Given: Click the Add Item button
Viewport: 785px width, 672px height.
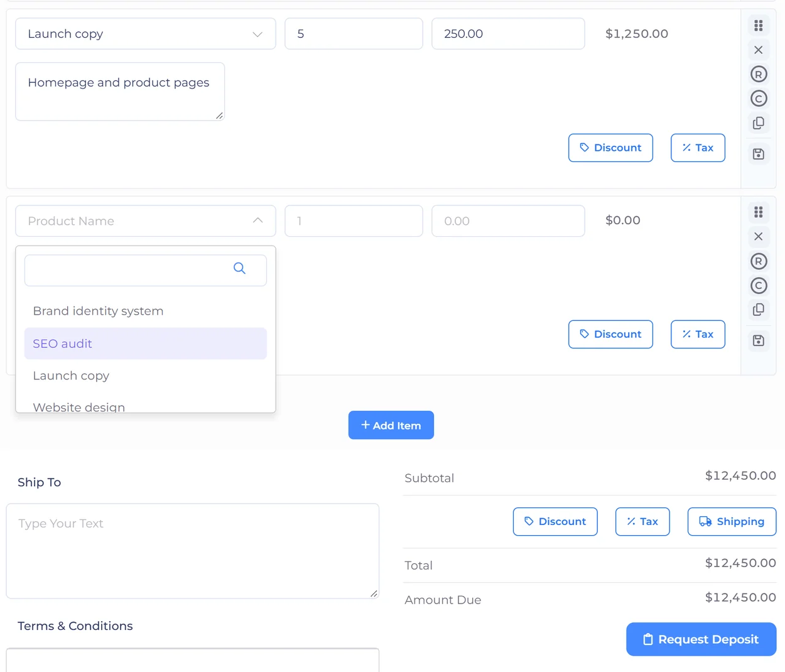Looking at the screenshot, I should (391, 425).
